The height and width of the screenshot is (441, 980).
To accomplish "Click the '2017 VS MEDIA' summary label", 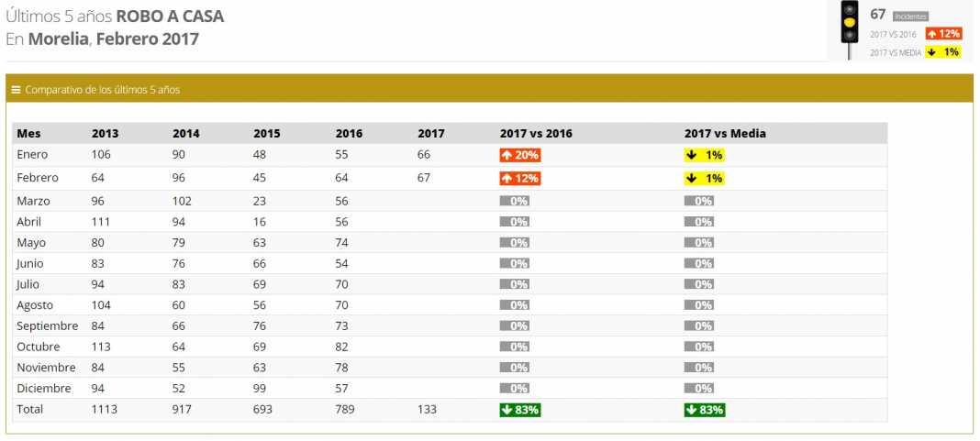I will tap(896, 53).
